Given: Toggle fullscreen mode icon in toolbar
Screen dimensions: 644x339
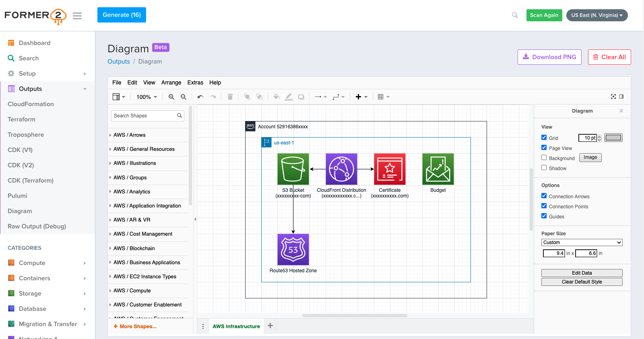Looking at the screenshot, I should coord(613,97).
